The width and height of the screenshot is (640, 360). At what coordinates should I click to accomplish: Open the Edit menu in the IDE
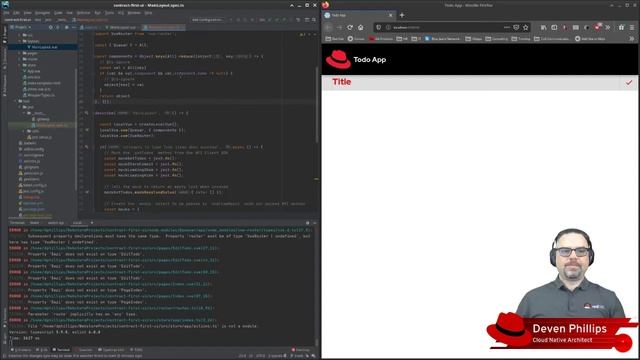pos(16,13)
